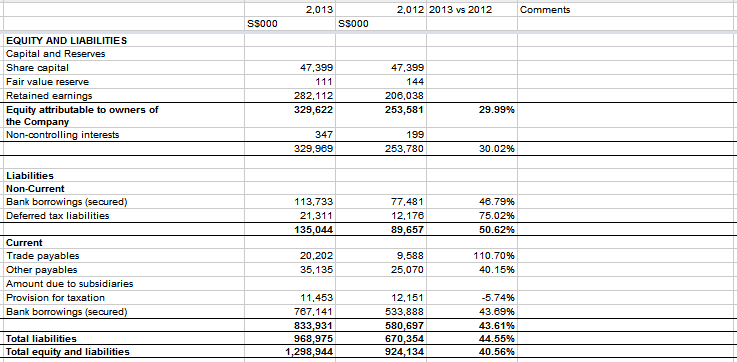Screen dimensions: 737x362
Task: Click the 'Non-Current' heading cell
Action: pos(124,189)
